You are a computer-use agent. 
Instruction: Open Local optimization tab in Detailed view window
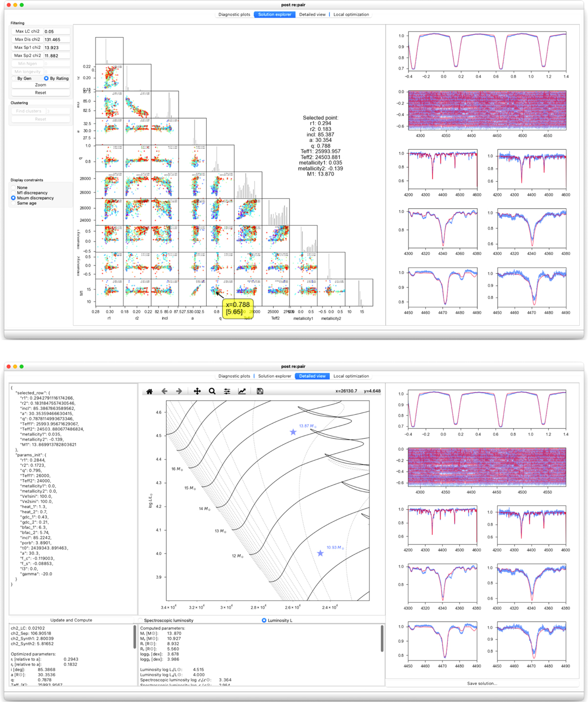pyautogui.click(x=351, y=376)
